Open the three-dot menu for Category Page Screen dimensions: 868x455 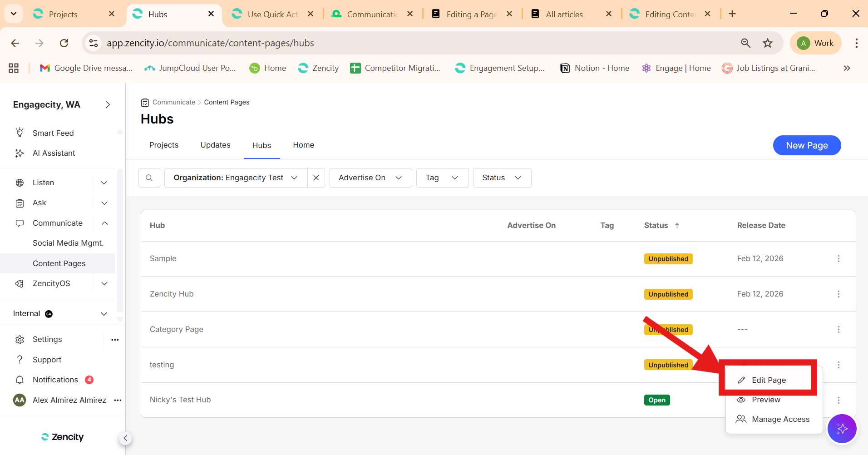pyautogui.click(x=838, y=329)
